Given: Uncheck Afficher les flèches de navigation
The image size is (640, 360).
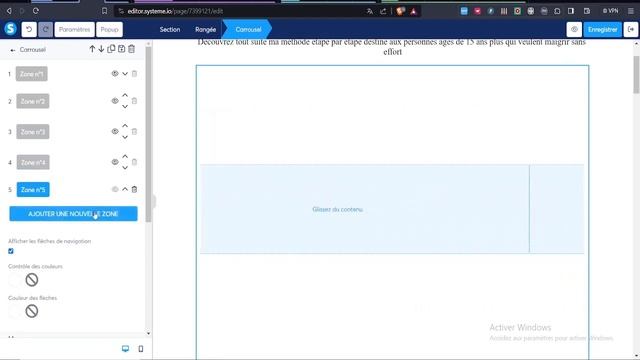Looking at the screenshot, I should 11,251.
